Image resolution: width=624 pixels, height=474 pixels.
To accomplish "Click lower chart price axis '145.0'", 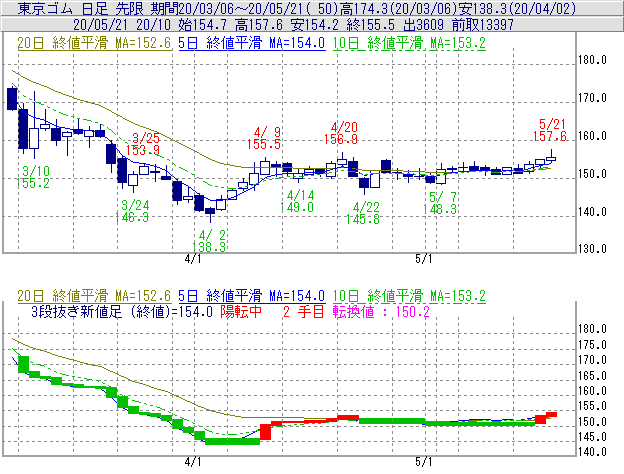I will point(592,437).
